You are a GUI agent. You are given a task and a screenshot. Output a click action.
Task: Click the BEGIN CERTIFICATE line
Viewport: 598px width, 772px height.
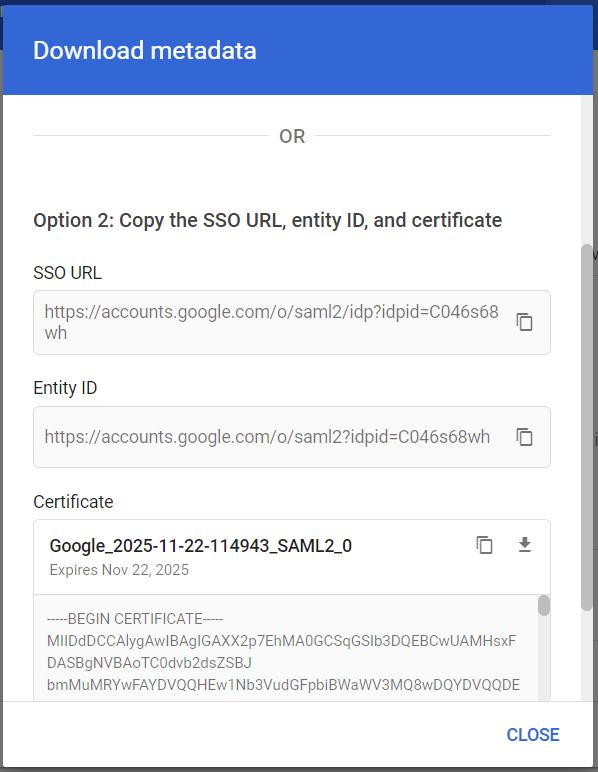[x=135, y=618]
